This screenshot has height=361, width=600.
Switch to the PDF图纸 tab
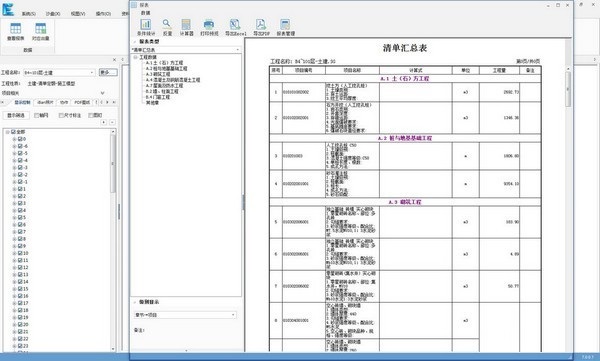point(82,103)
